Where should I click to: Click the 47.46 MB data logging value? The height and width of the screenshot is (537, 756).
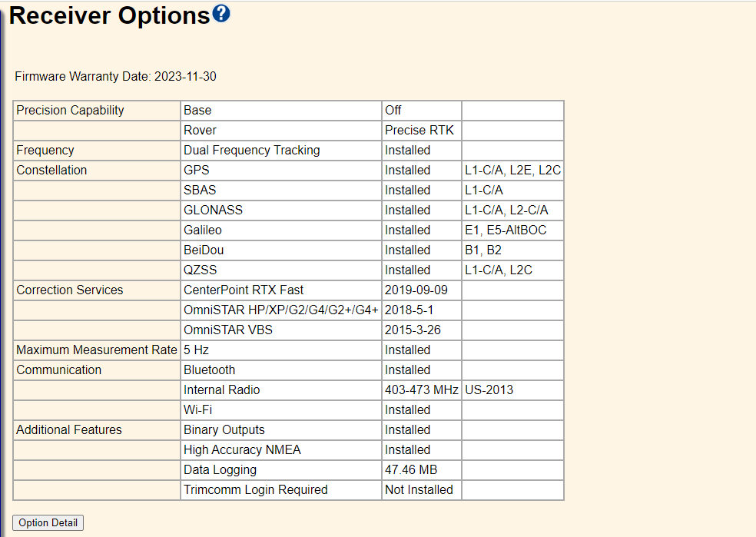(411, 470)
